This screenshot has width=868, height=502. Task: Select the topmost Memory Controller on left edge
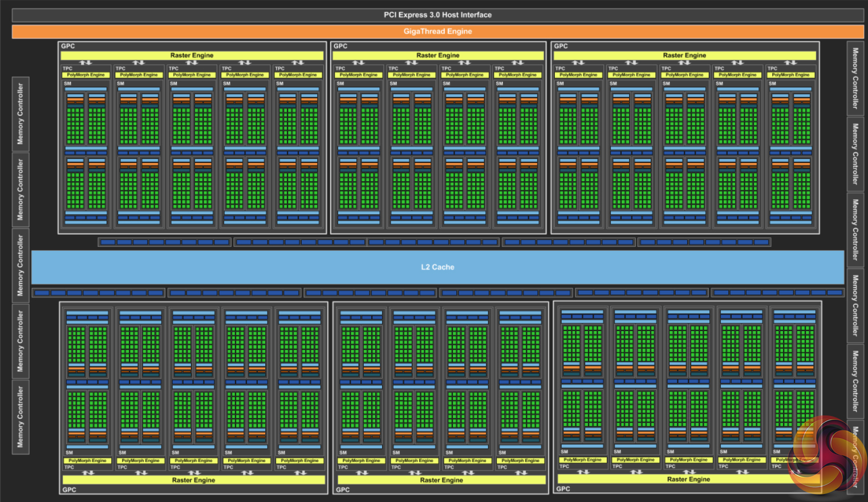point(21,114)
